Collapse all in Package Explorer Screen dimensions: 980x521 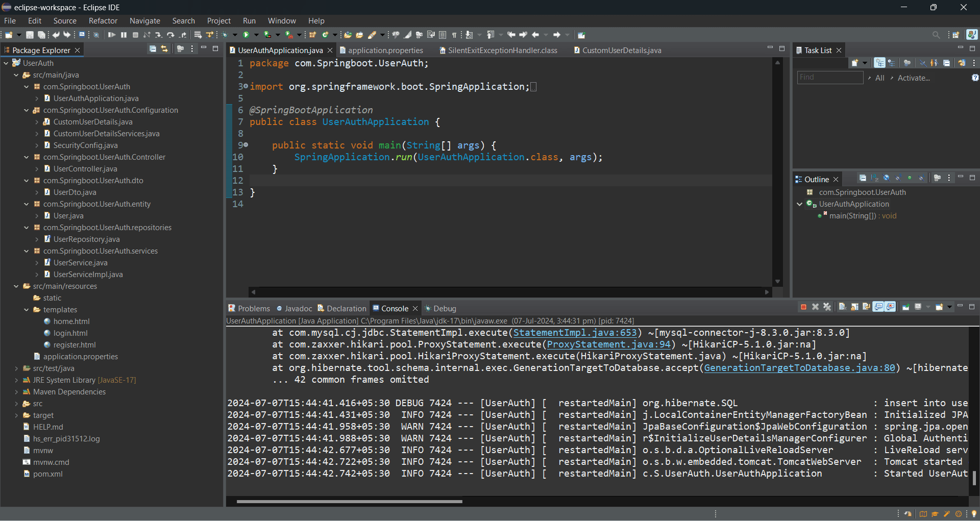153,49
